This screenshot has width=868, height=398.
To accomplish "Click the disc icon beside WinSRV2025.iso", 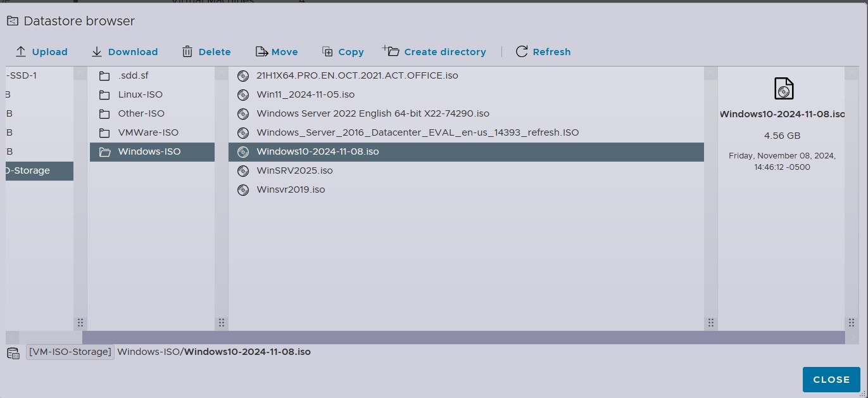I will pos(242,171).
